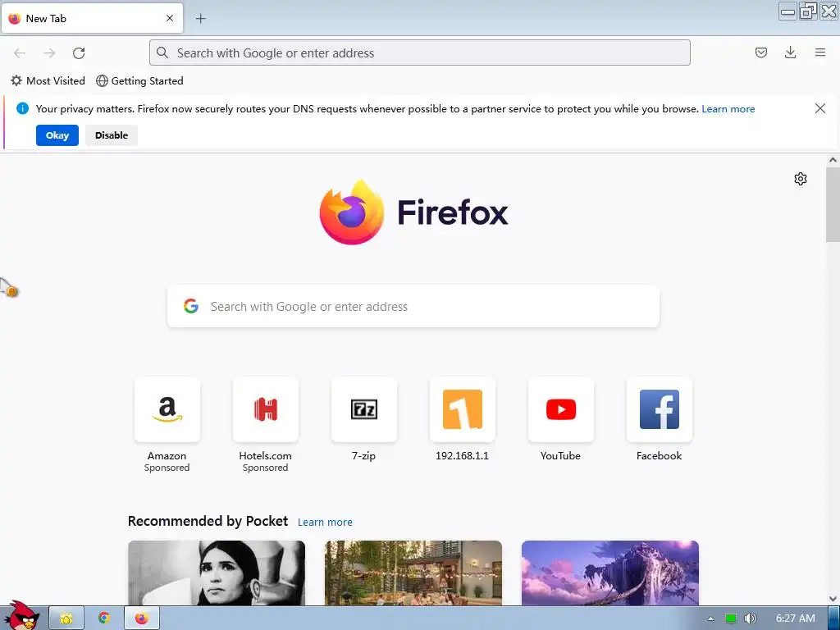The height and width of the screenshot is (630, 840).
Task: Click the Firefox taskbar button
Action: (141, 619)
